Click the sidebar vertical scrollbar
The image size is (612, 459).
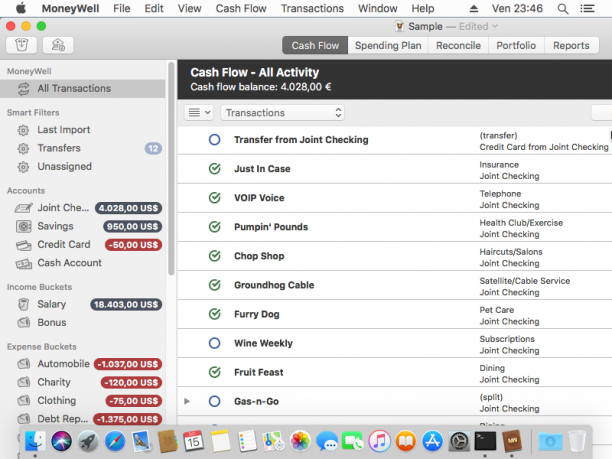(171, 169)
